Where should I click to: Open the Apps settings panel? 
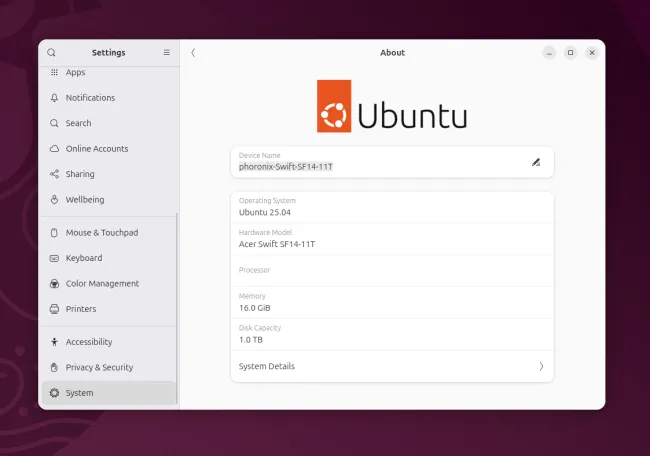[x=75, y=73]
